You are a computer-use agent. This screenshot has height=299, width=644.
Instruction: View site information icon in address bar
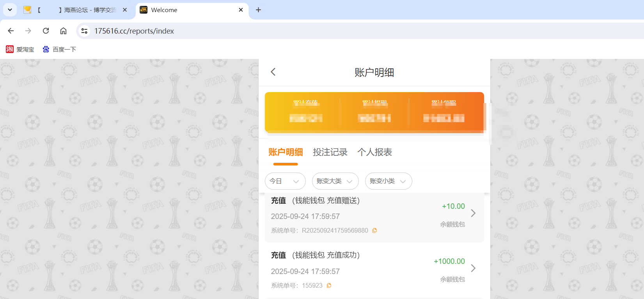click(x=84, y=31)
